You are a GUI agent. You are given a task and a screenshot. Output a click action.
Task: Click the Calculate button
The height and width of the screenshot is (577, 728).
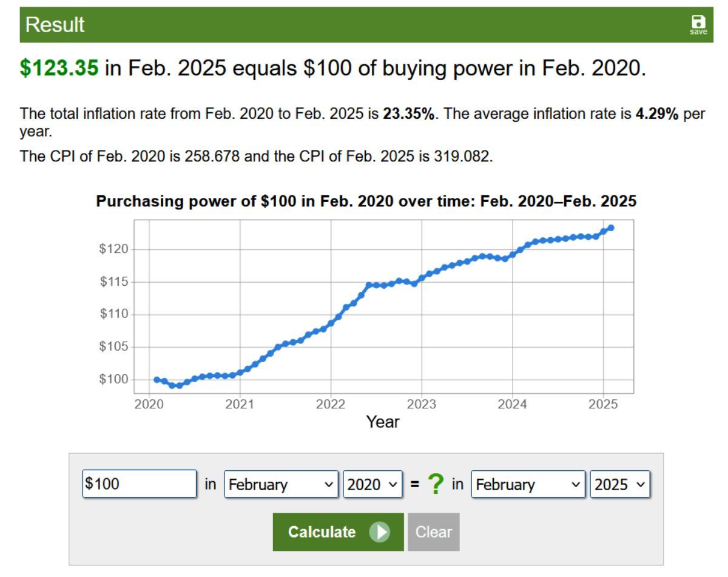click(x=338, y=532)
